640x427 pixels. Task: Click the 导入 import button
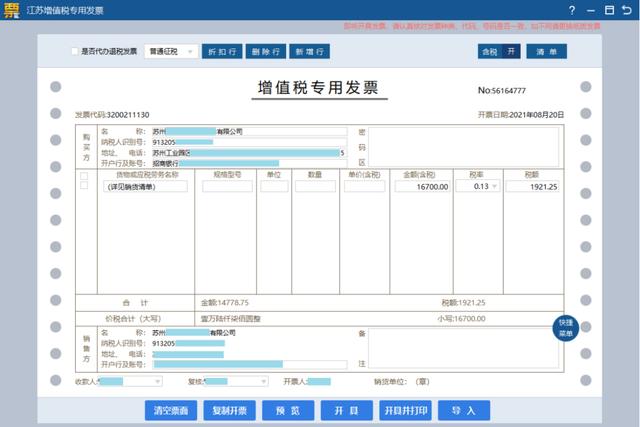click(x=463, y=410)
